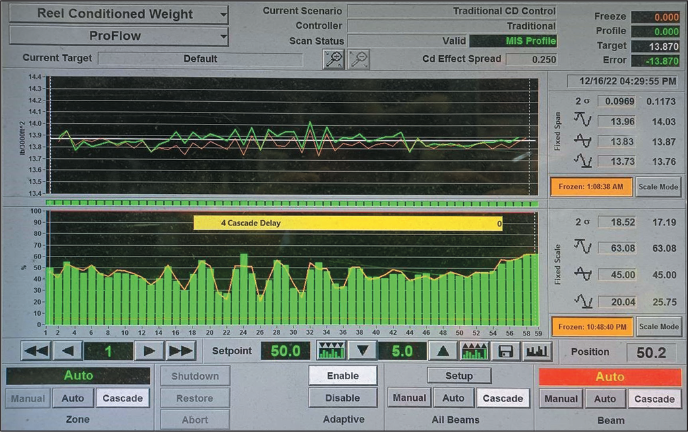Click the bottom chart 2σ value 18.52

click(x=617, y=222)
